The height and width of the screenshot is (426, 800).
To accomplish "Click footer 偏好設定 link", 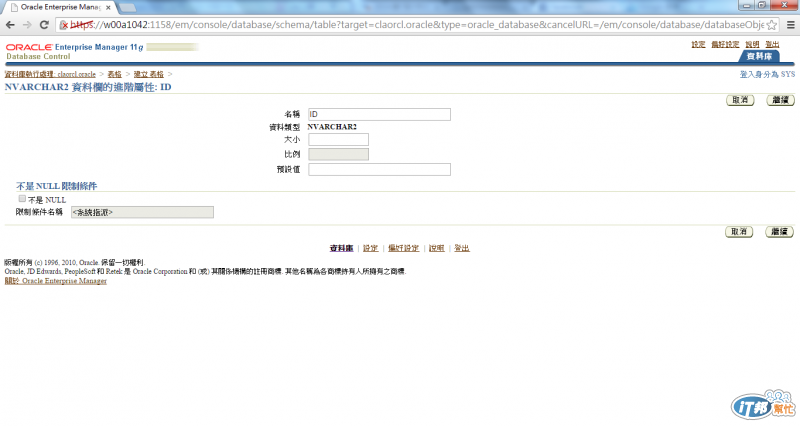I will coord(403,248).
